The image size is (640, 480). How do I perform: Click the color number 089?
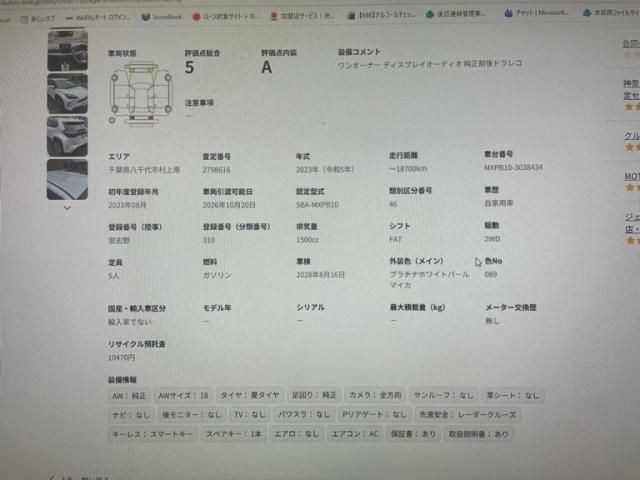click(491, 274)
